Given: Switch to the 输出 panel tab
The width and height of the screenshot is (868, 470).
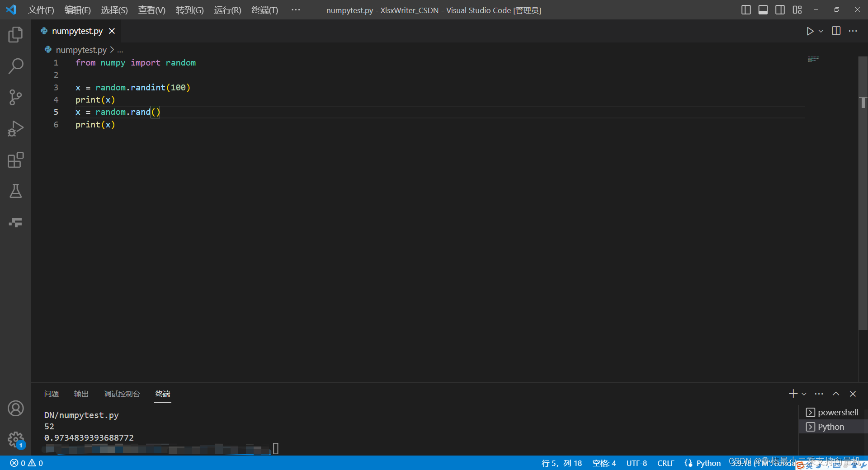Looking at the screenshot, I should (x=81, y=394).
